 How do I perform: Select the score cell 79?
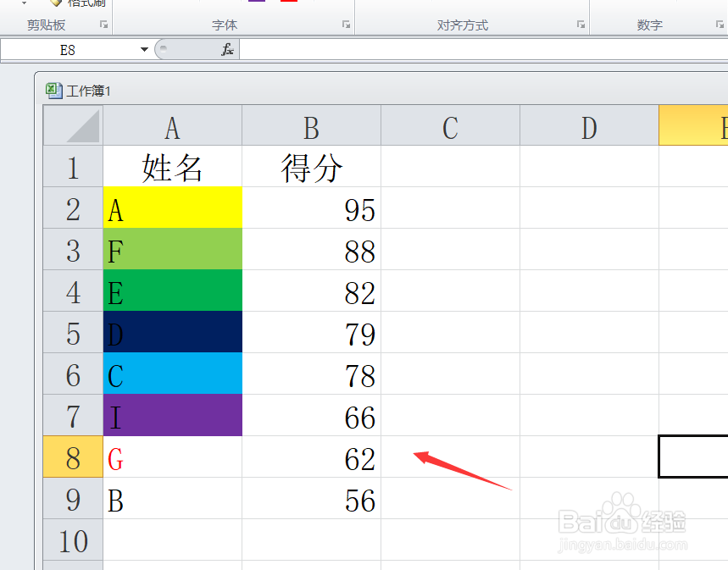pos(311,332)
